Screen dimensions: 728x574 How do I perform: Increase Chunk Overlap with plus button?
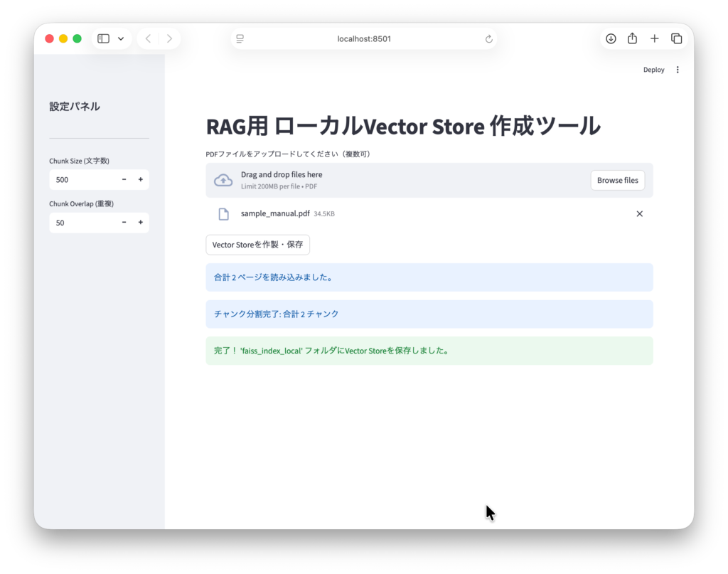click(x=141, y=223)
